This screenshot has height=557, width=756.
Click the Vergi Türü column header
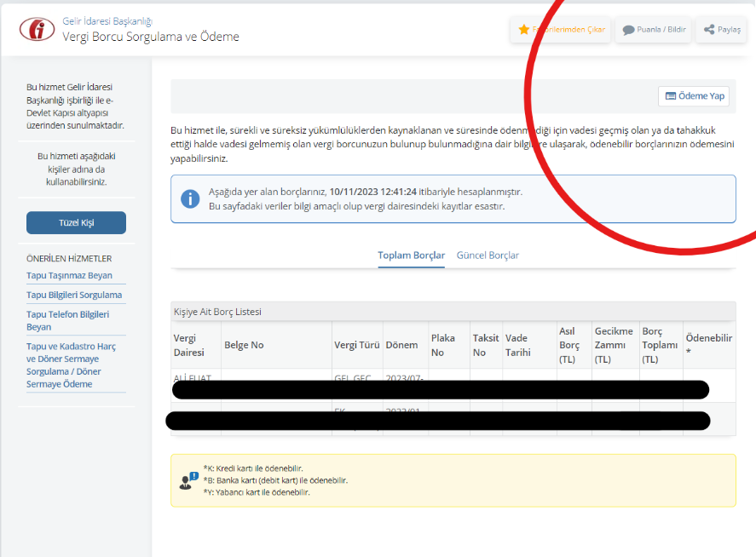coord(356,345)
